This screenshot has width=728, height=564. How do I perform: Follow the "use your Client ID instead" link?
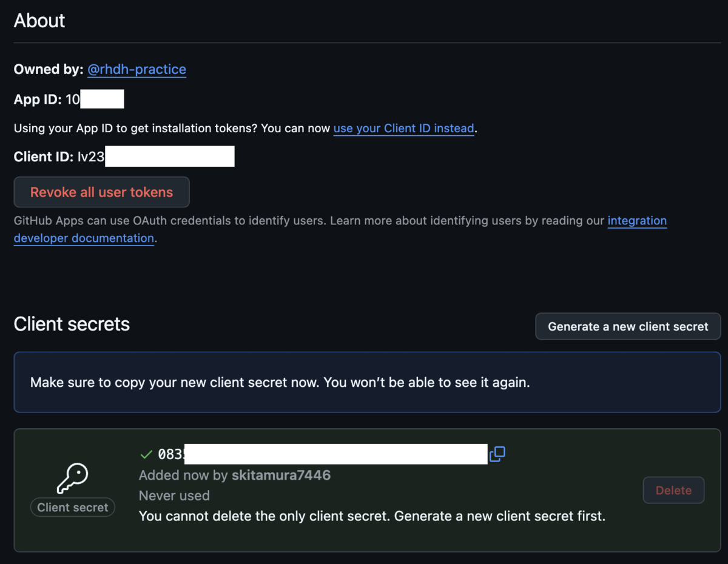tap(403, 129)
